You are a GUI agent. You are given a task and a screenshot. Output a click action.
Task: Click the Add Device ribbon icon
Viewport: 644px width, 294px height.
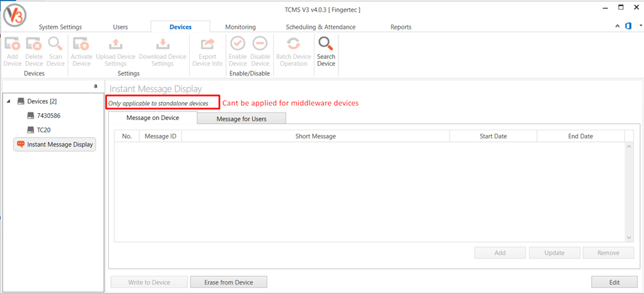pyautogui.click(x=12, y=45)
